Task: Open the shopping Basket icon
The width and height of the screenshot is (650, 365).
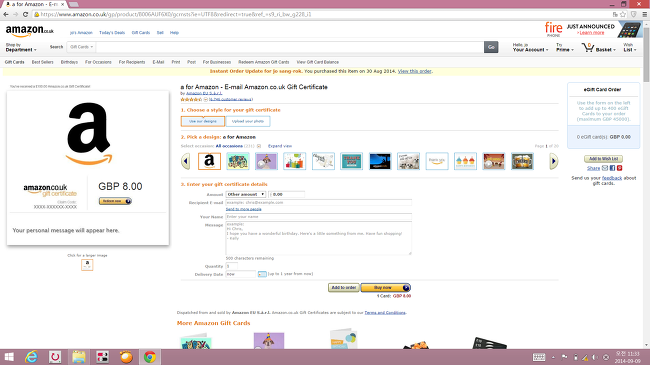Action: (588, 47)
